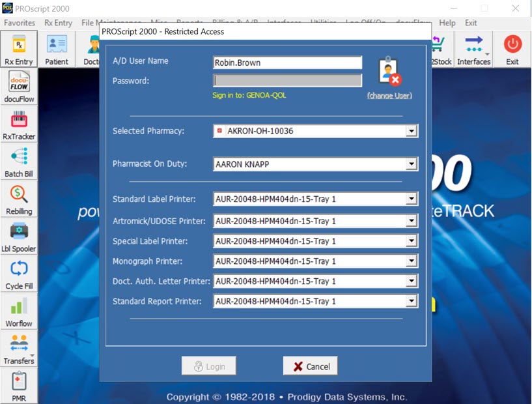This screenshot has width=532, height=404.
Task: Open the Help menu
Action: tap(447, 23)
